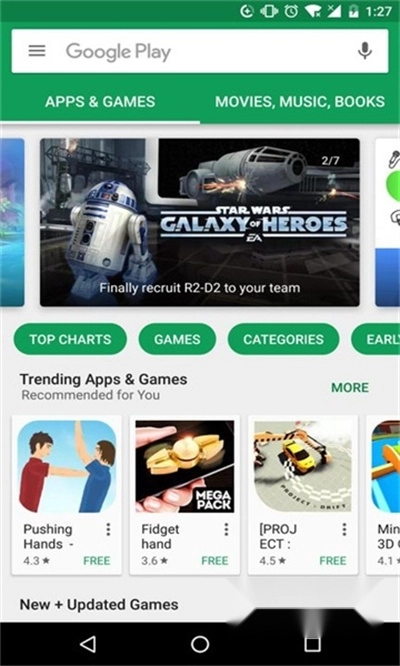Tap the alarm clock status bar icon
The image size is (400, 666).
pos(291,11)
